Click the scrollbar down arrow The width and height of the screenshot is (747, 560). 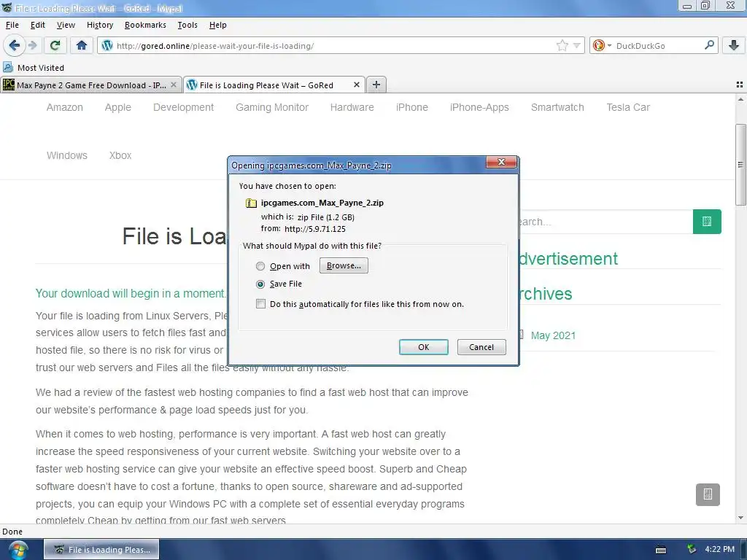click(x=740, y=518)
